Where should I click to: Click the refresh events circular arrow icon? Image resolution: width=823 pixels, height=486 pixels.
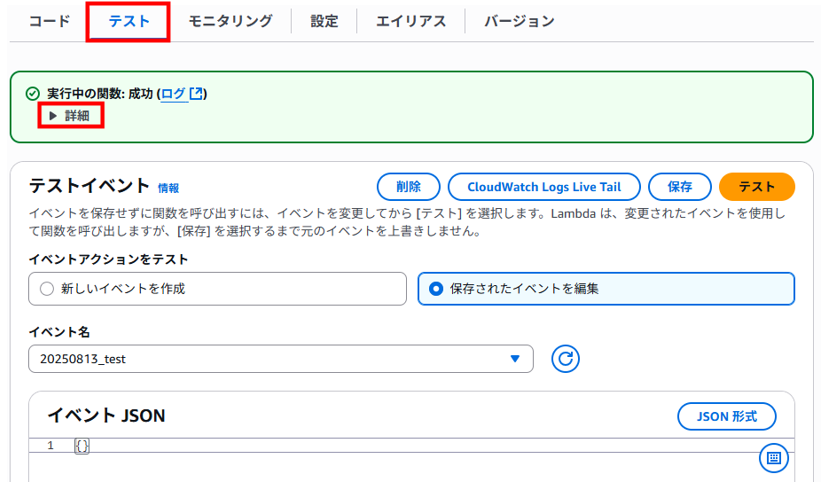(x=565, y=359)
